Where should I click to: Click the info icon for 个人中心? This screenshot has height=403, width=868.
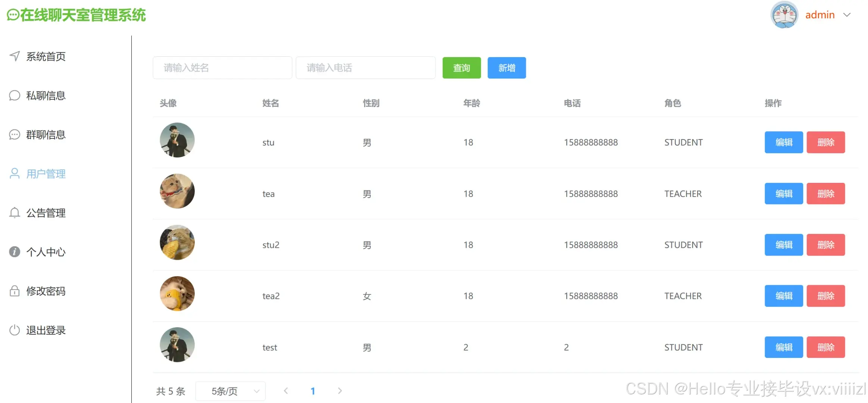coord(15,252)
